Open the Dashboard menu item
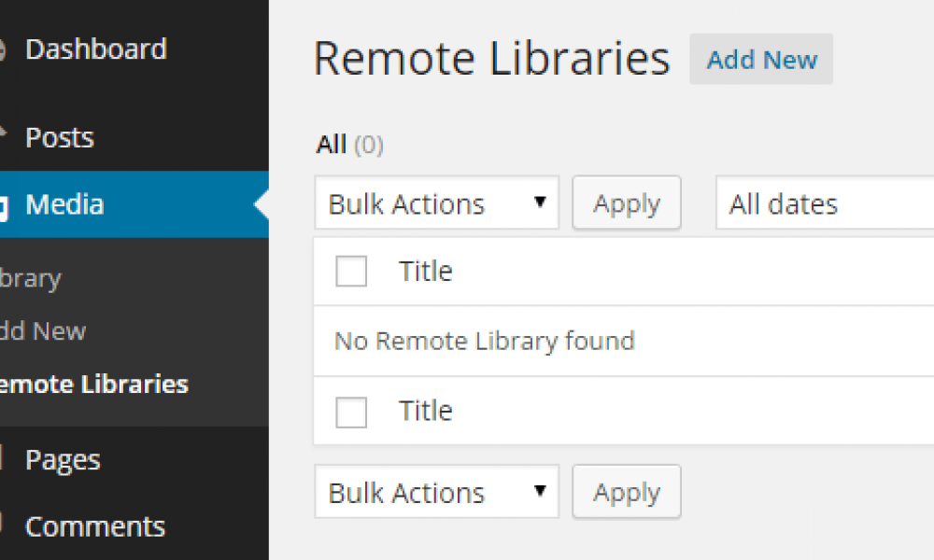Screen dimensions: 934x560 pos(95,49)
